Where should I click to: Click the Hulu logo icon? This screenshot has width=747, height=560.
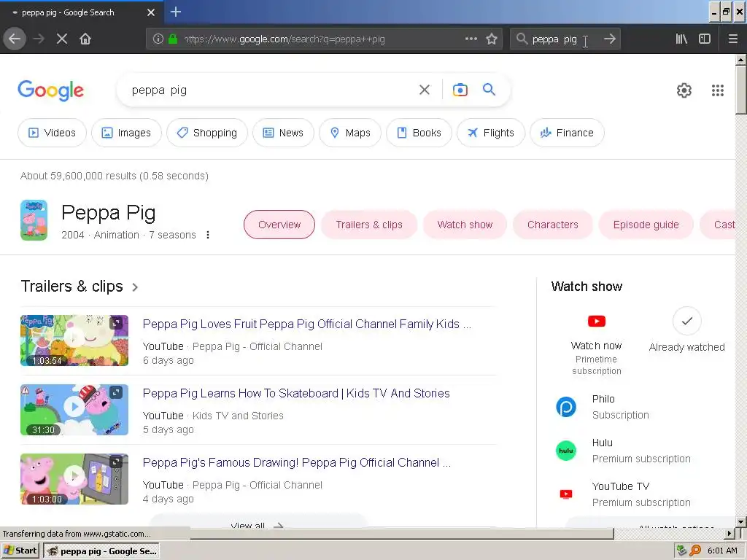[566, 451]
